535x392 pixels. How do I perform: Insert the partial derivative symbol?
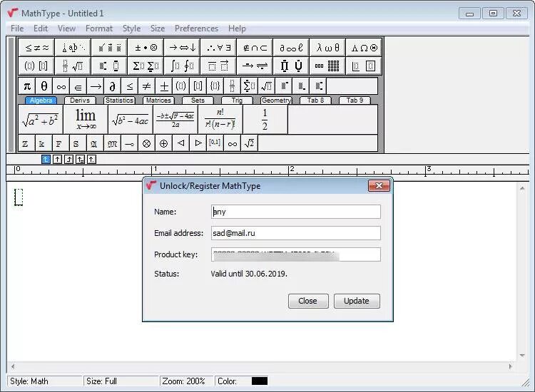(x=113, y=86)
